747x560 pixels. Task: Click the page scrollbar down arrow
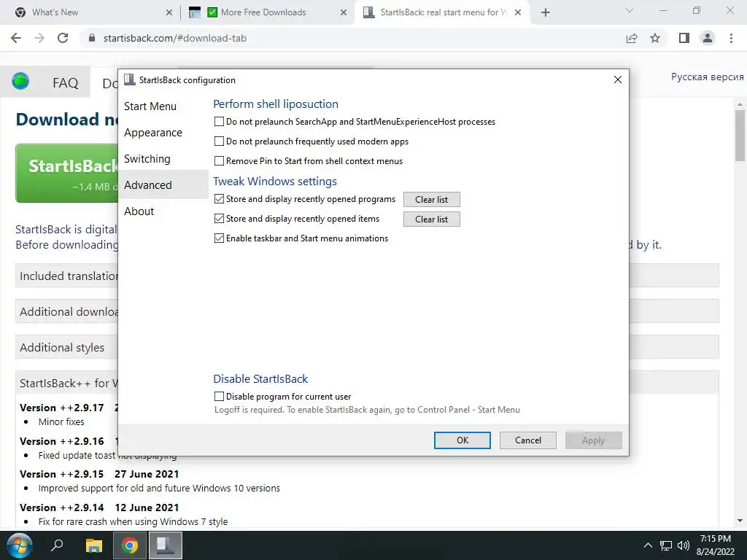[740, 521]
